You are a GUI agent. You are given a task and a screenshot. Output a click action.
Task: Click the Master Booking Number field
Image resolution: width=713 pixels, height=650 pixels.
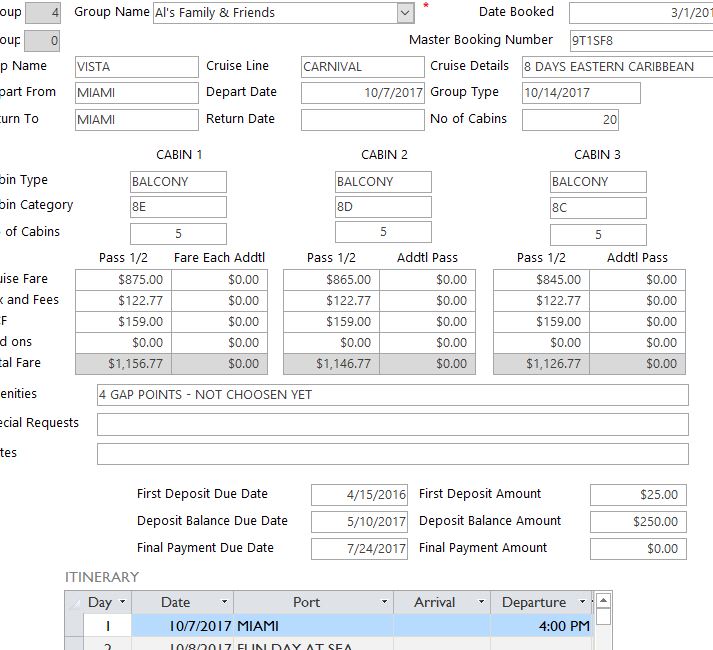(x=640, y=41)
